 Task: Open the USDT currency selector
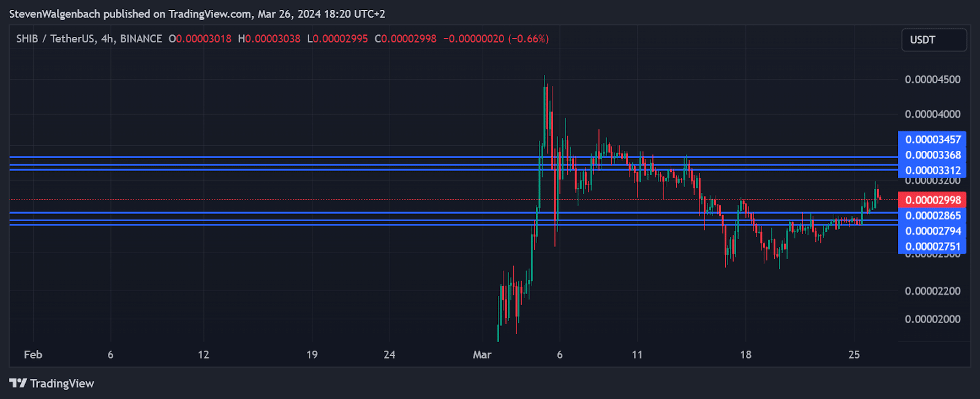[933, 40]
